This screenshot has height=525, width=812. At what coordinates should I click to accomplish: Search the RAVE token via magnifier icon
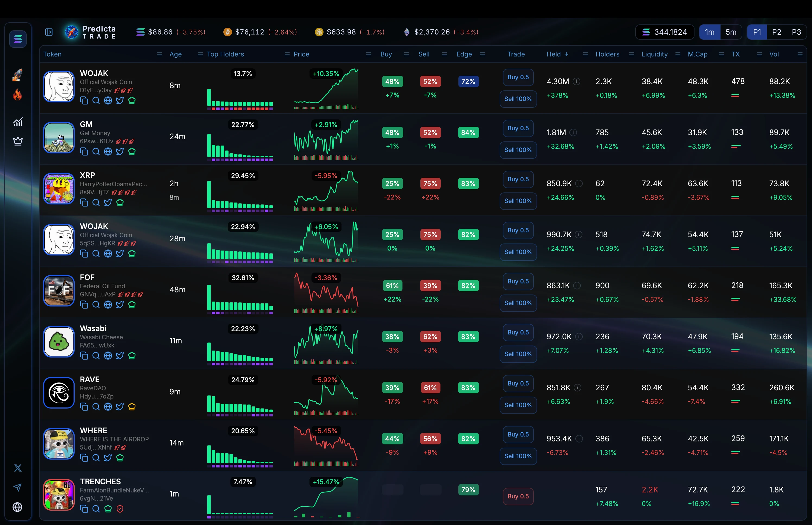96,406
